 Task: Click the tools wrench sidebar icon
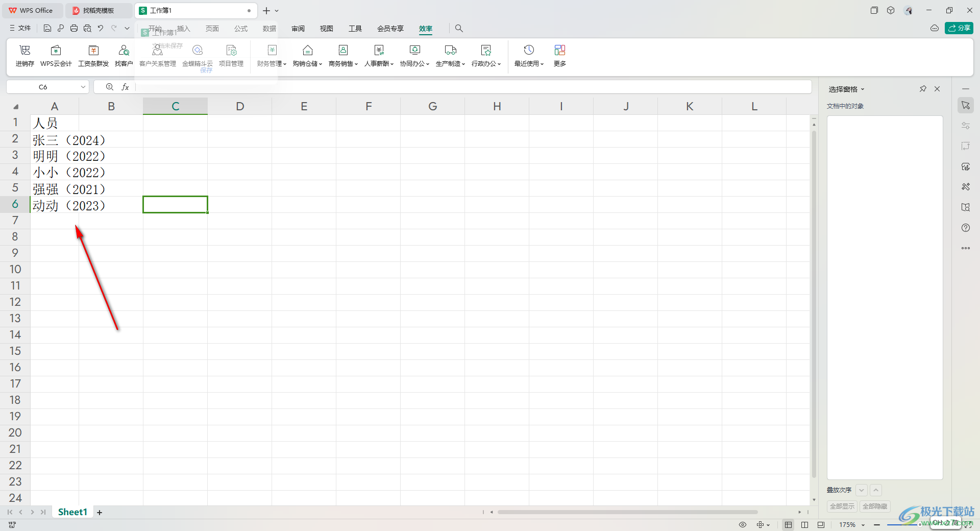tap(966, 187)
